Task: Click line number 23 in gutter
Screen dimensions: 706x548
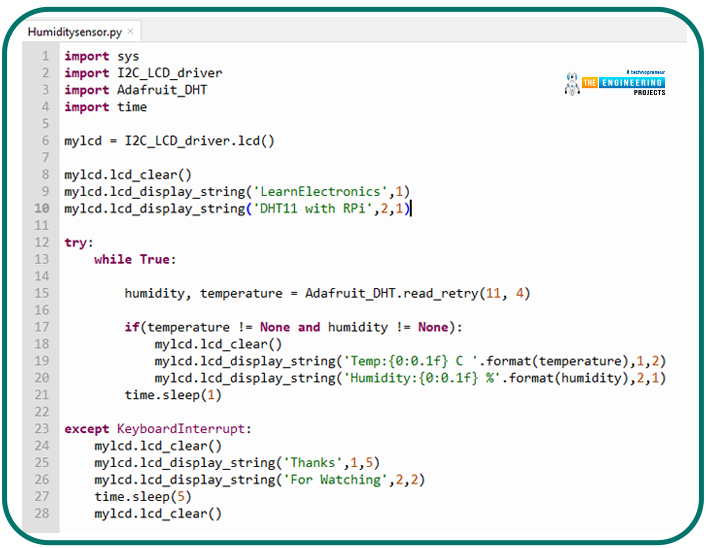Action: tap(42, 429)
